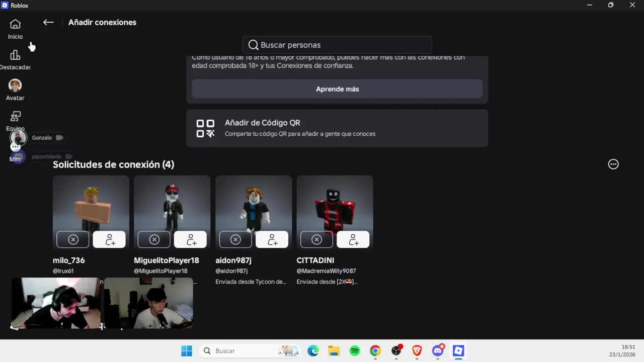Decline milo_736 connection request

point(73,240)
